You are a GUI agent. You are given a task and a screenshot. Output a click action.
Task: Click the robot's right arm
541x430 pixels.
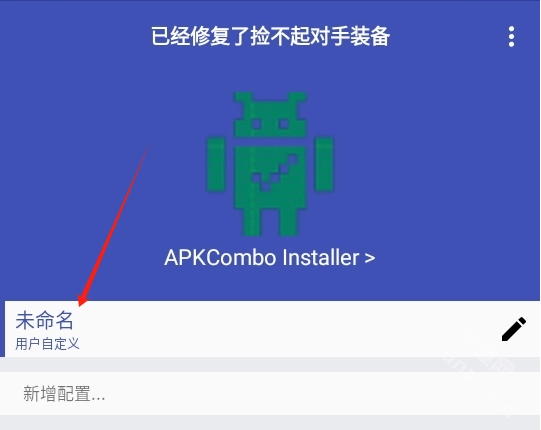[x=324, y=164]
